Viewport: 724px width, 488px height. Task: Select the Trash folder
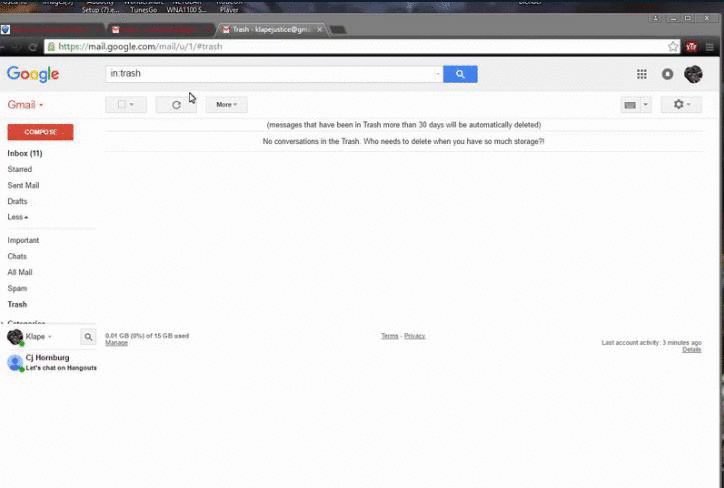click(17, 304)
